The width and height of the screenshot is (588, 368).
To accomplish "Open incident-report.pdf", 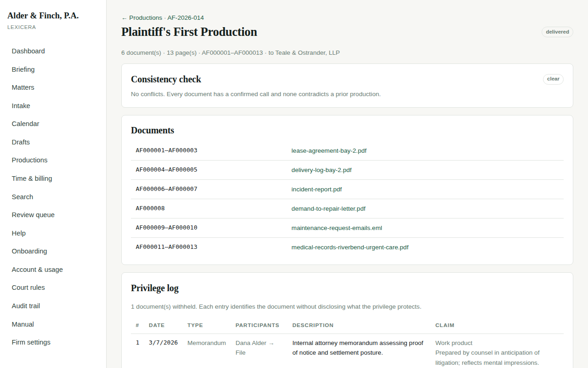I will coord(317,189).
